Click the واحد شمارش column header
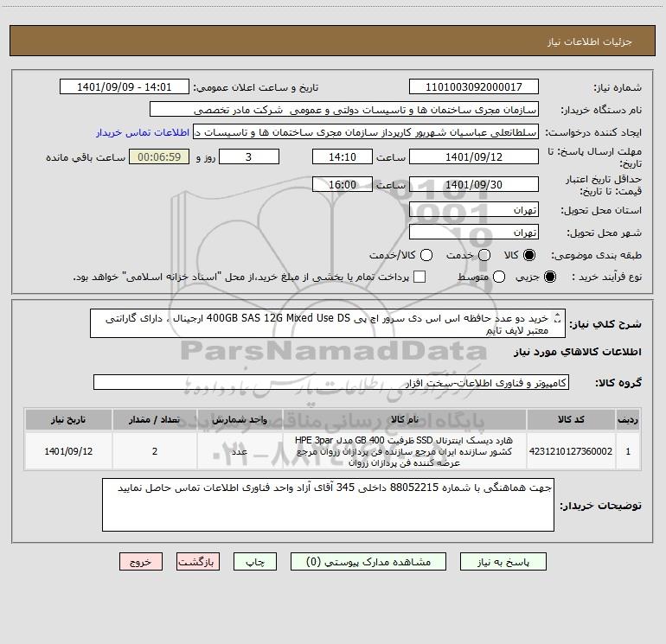 (240, 419)
